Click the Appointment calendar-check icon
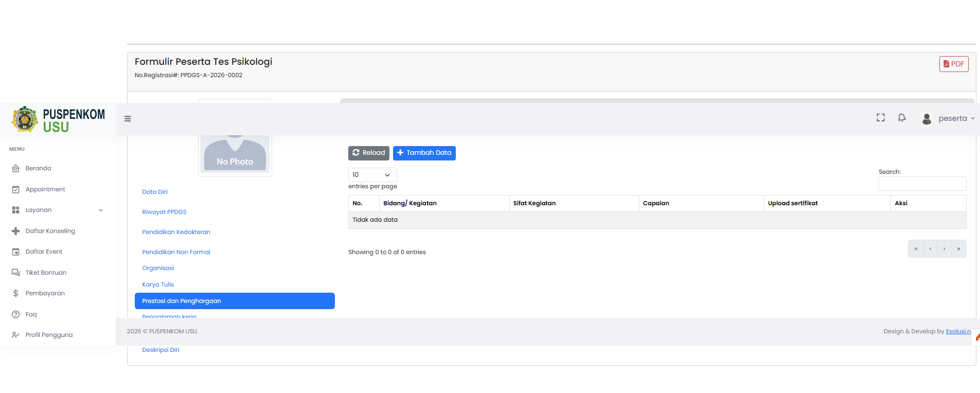This screenshot has height=393, width=980. click(15, 189)
